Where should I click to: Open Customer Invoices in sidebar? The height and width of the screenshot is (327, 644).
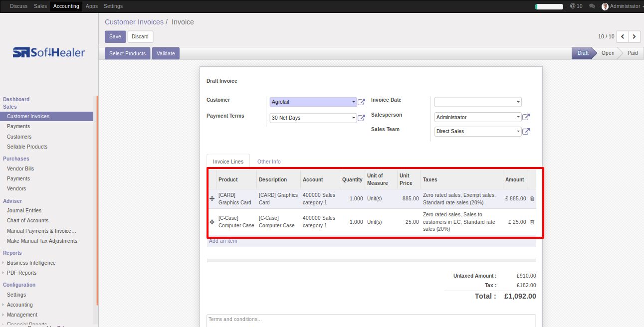46,116
